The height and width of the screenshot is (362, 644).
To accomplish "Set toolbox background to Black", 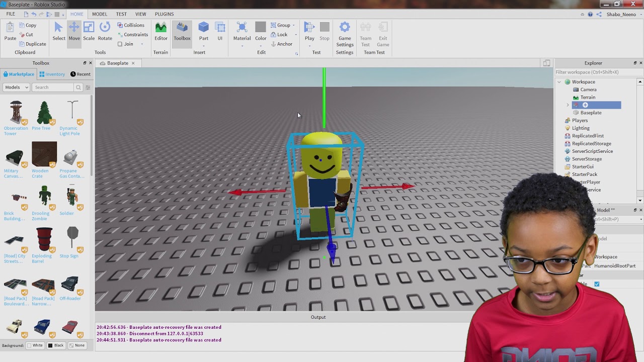I will 55,345.
